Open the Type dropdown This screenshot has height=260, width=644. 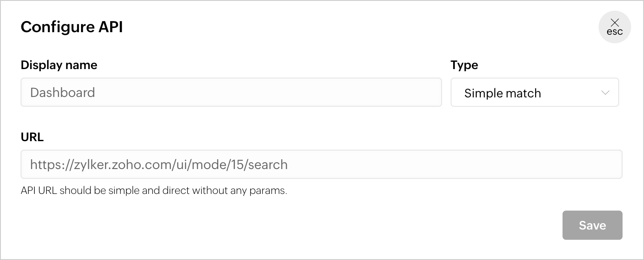coord(534,92)
